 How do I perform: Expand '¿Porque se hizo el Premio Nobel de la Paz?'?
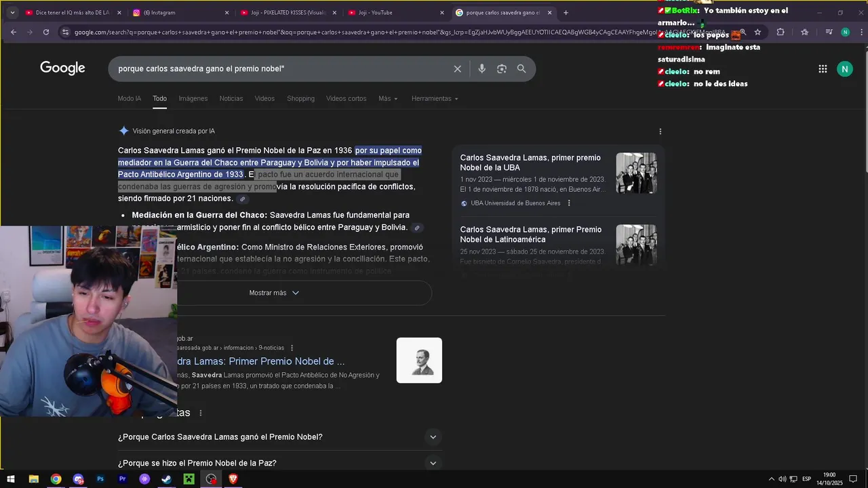(280, 464)
